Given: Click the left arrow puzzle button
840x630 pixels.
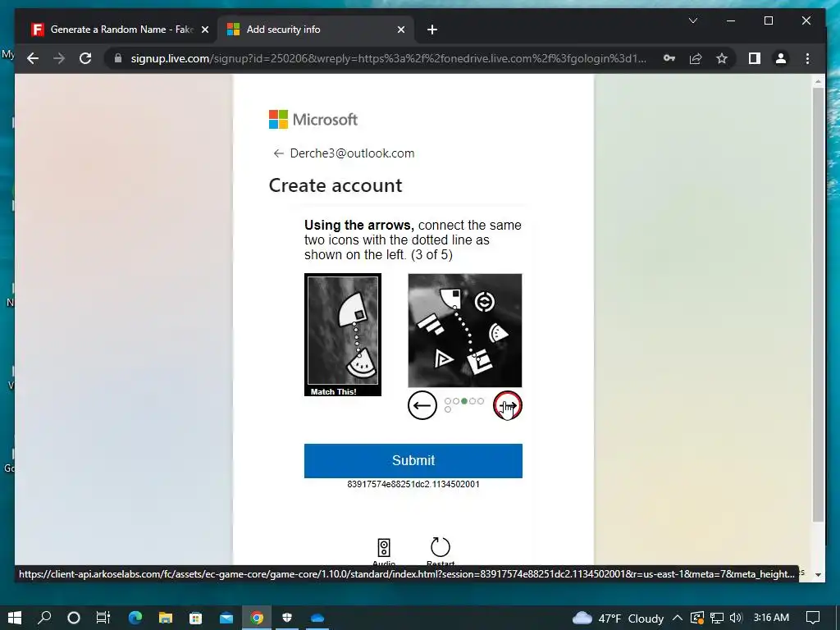Looking at the screenshot, I should [422, 405].
